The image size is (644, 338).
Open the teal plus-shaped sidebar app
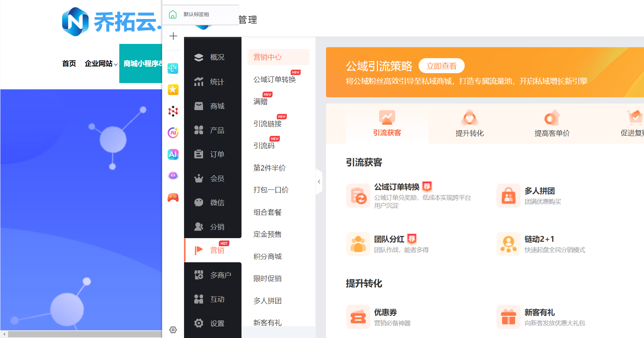click(173, 68)
